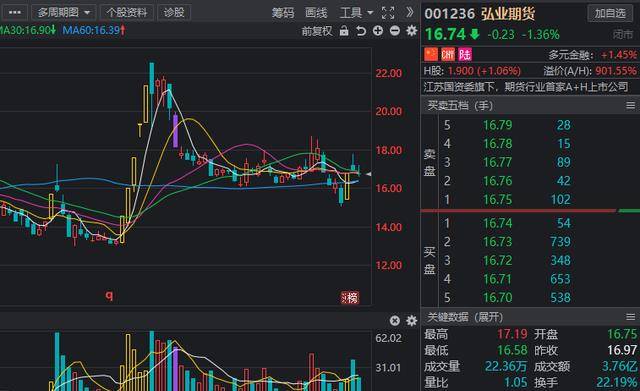The height and width of the screenshot is (391, 640).
Task: Expand the 工具 dropdown menu
Action: 356,13
